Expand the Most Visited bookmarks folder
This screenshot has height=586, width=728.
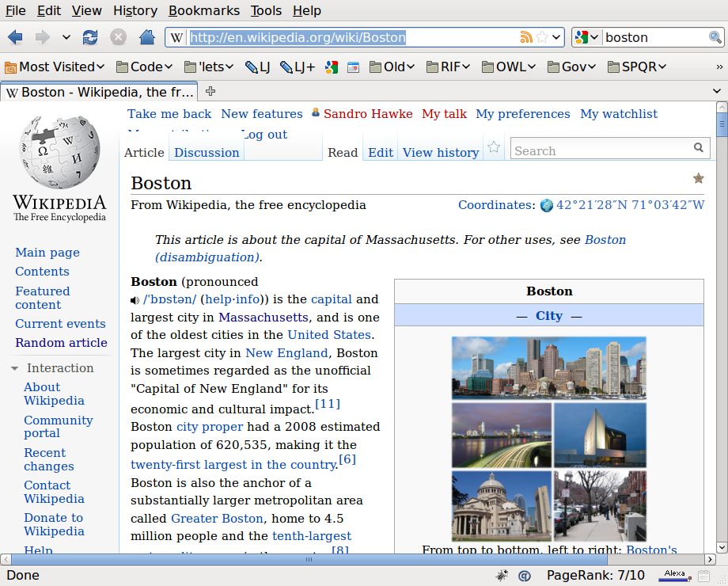coord(55,67)
